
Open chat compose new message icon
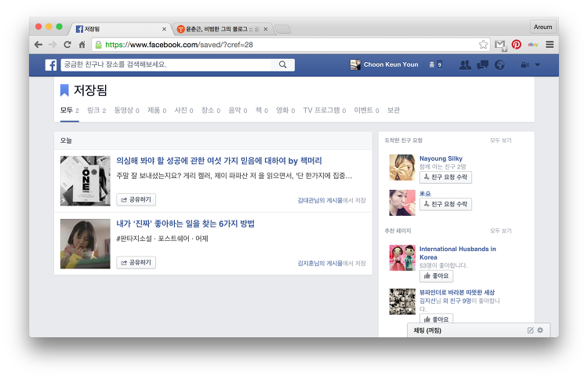tap(530, 330)
